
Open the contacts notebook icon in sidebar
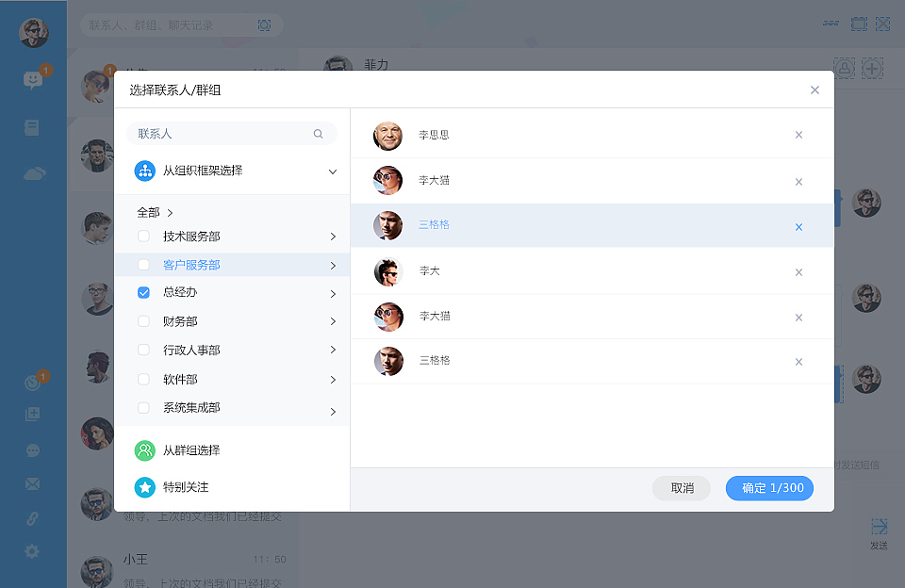click(33, 125)
